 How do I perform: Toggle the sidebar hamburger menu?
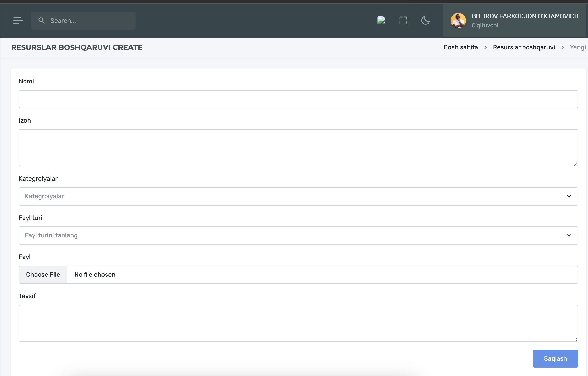point(18,21)
